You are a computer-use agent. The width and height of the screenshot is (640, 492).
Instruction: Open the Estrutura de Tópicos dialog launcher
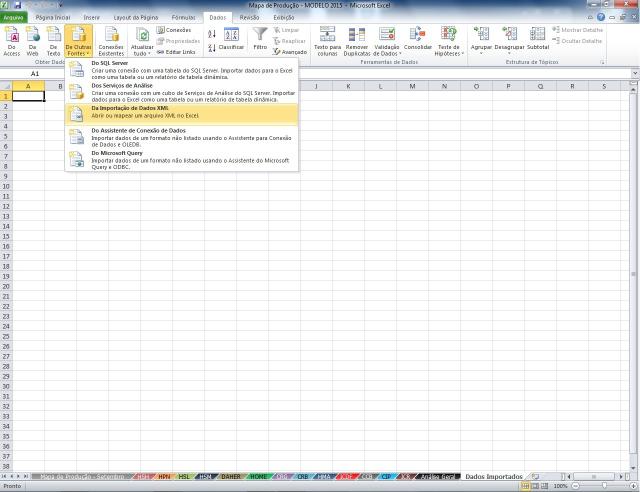coord(602,62)
